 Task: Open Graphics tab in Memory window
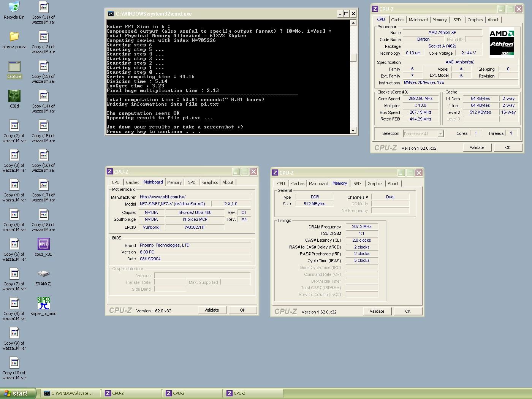[375, 184]
